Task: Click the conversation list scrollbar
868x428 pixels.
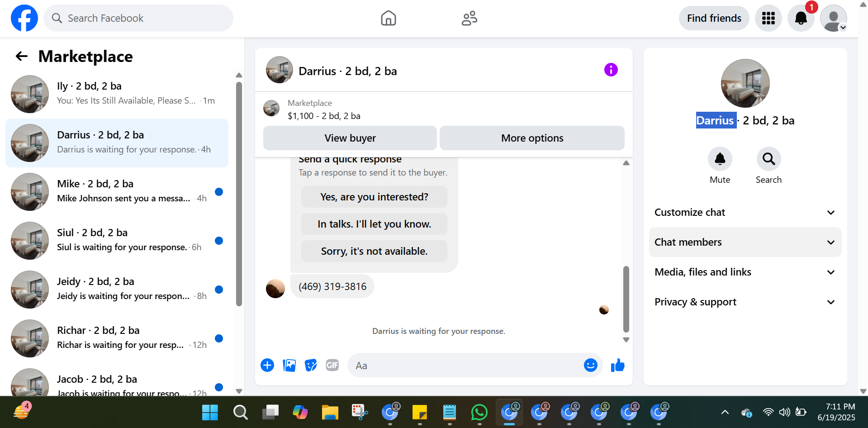Action: pos(239,194)
